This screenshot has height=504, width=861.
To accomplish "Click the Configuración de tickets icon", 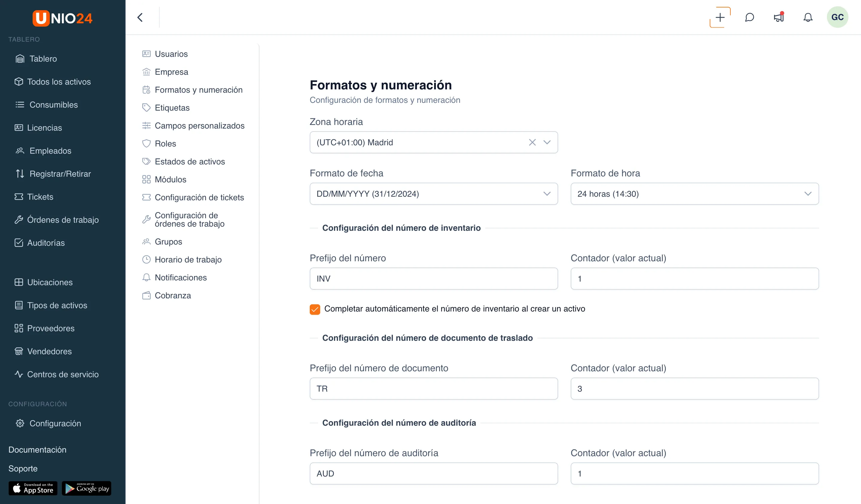I will [146, 198].
